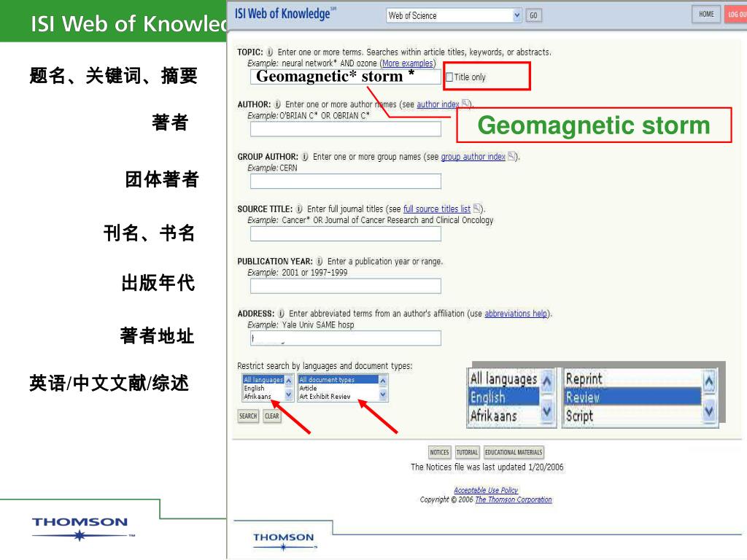This screenshot has height=560, width=747.
Task: Click the AUTHOR input field
Action: (345, 129)
